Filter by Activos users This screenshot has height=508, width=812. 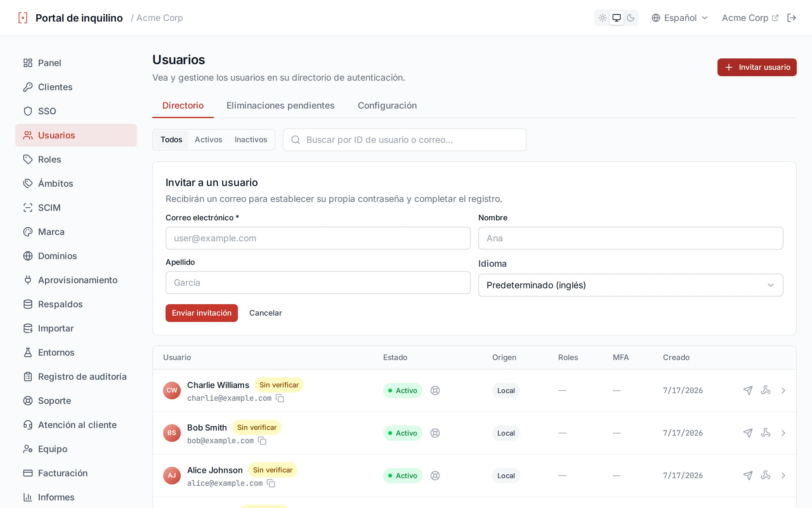click(x=208, y=140)
